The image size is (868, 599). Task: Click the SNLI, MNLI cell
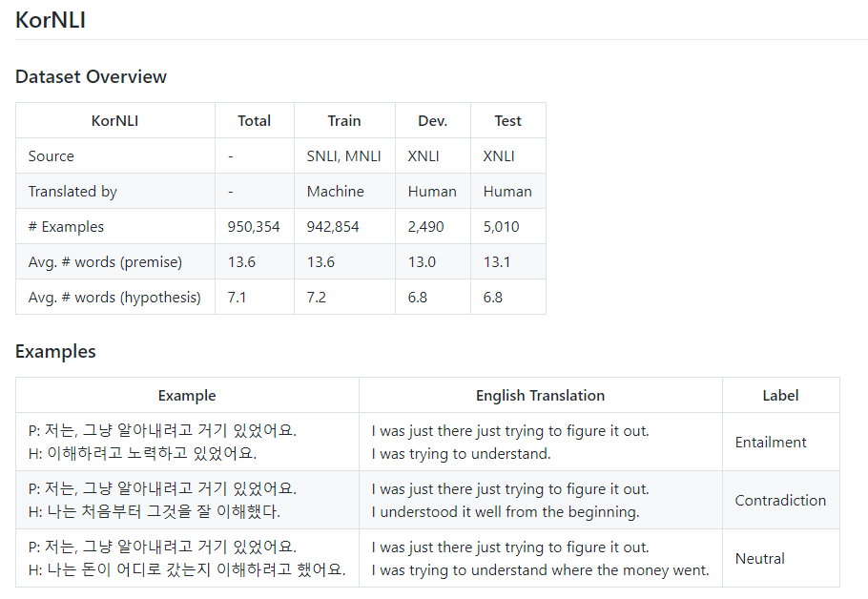(343, 156)
